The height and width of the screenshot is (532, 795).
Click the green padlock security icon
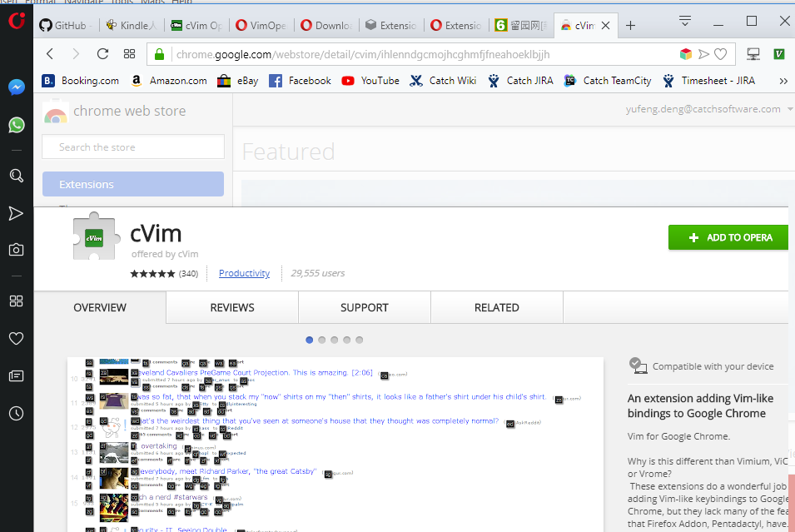coord(159,54)
